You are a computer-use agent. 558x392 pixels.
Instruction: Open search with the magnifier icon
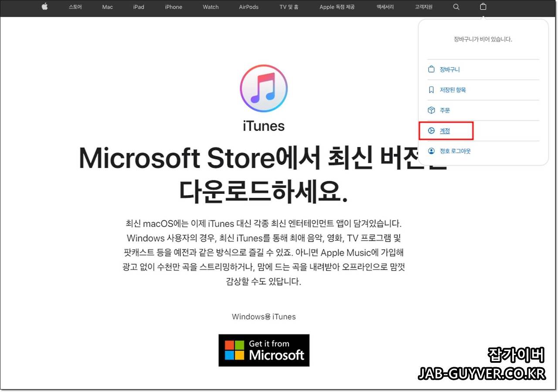click(x=456, y=7)
